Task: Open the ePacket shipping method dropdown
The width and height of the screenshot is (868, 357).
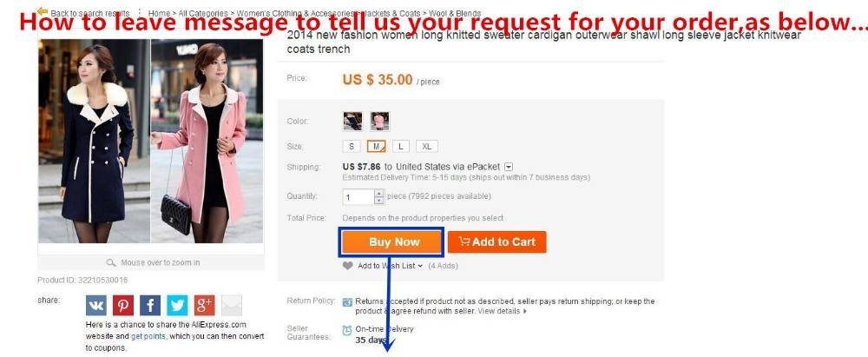Action: 509,167
